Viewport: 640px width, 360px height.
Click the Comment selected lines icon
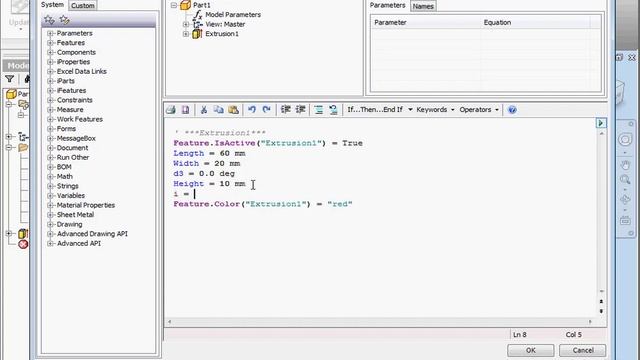(318, 109)
